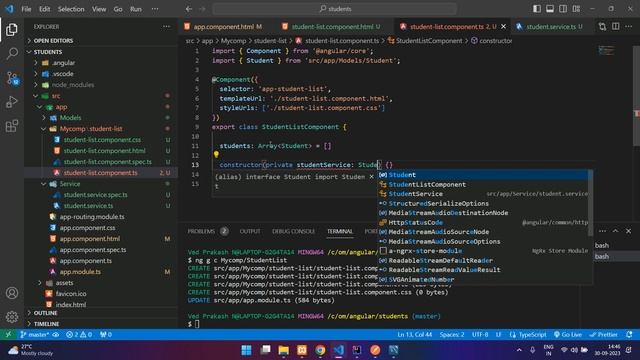
Task: Click the Explorer more actions ellipsis
Action: [167, 27]
